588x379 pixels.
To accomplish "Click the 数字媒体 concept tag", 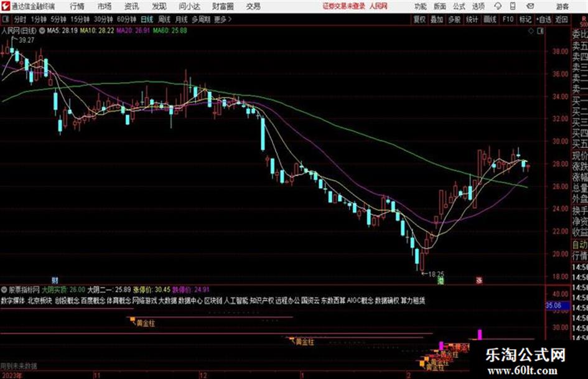I will (x=12, y=301).
